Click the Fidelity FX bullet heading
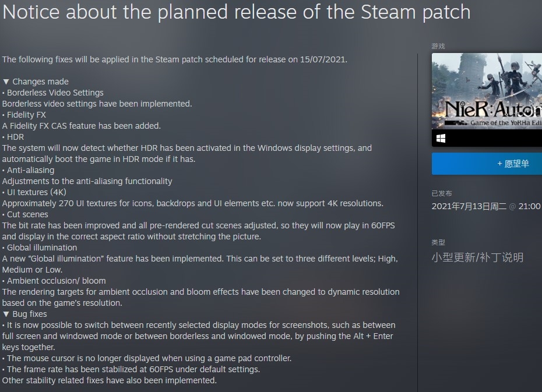 pos(26,115)
